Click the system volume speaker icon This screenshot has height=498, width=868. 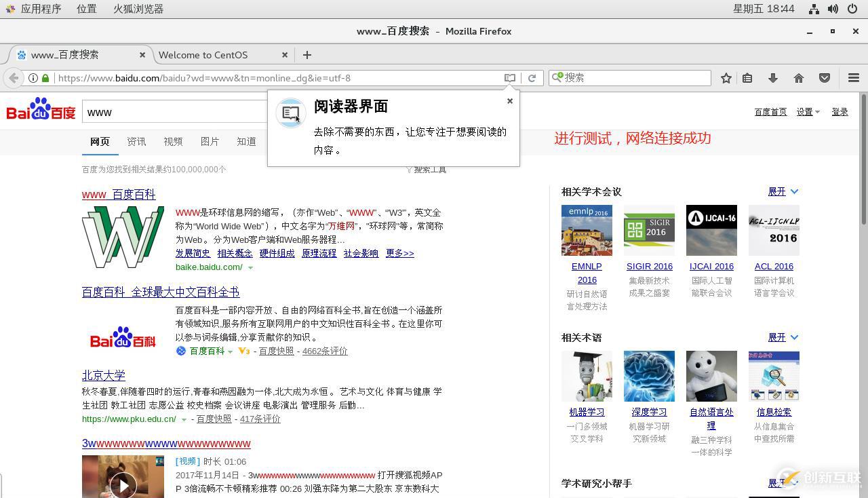833,9
